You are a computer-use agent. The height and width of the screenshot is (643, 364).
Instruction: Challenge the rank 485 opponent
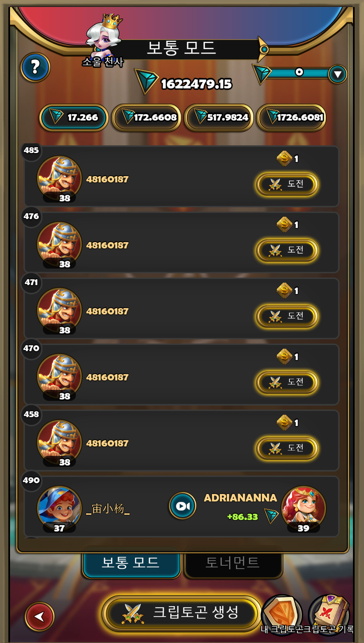[287, 184]
